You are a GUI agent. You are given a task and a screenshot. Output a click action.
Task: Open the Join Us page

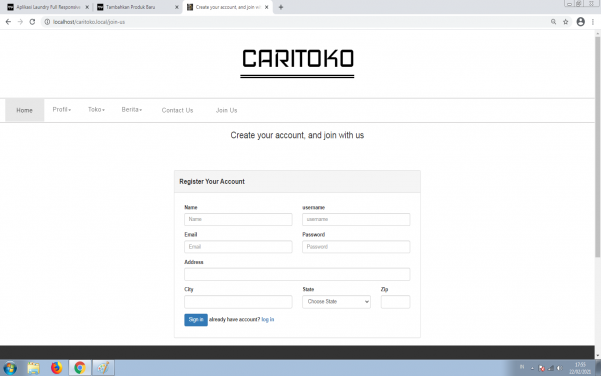(227, 110)
